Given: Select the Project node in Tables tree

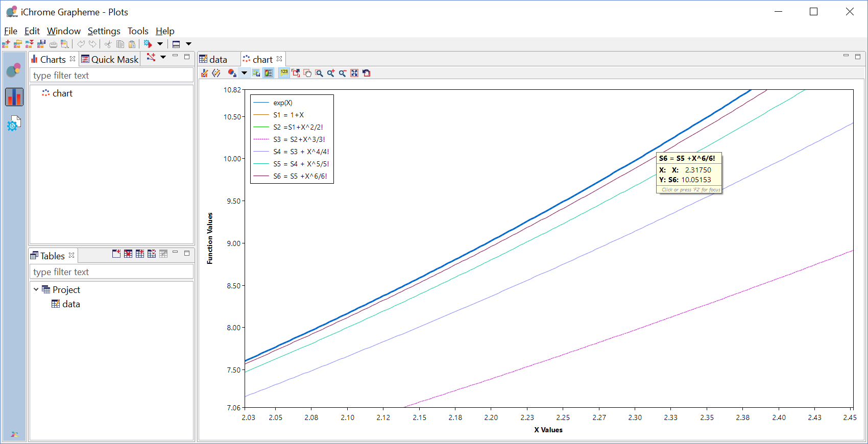Looking at the screenshot, I should click(x=61, y=290).
